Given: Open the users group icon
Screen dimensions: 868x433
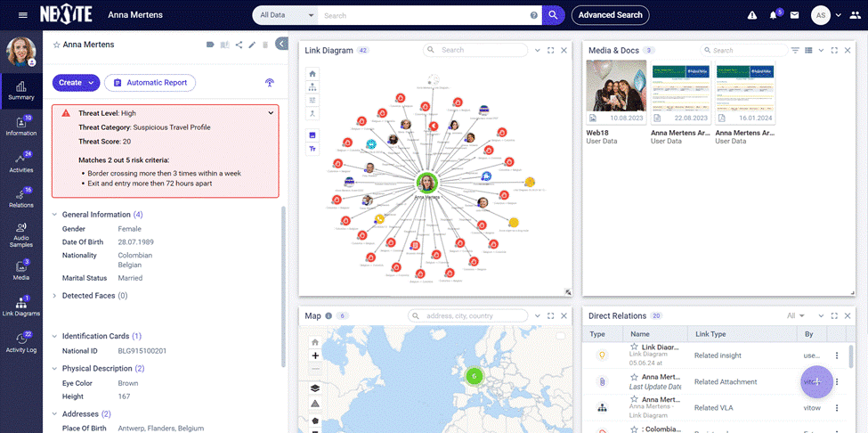Looking at the screenshot, I should pos(856,15).
